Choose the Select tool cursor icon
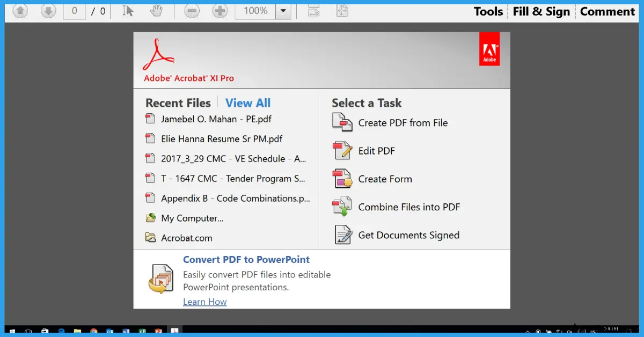 pyautogui.click(x=128, y=11)
